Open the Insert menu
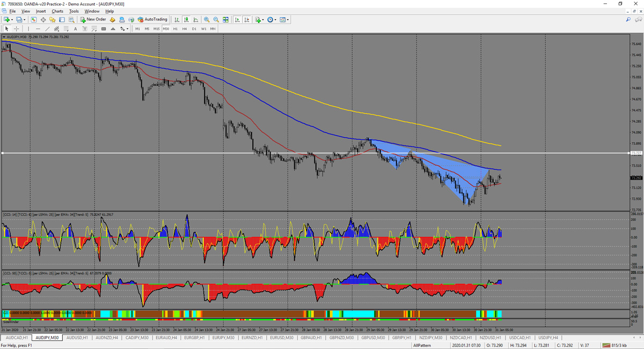 pyautogui.click(x=41, y=11)
